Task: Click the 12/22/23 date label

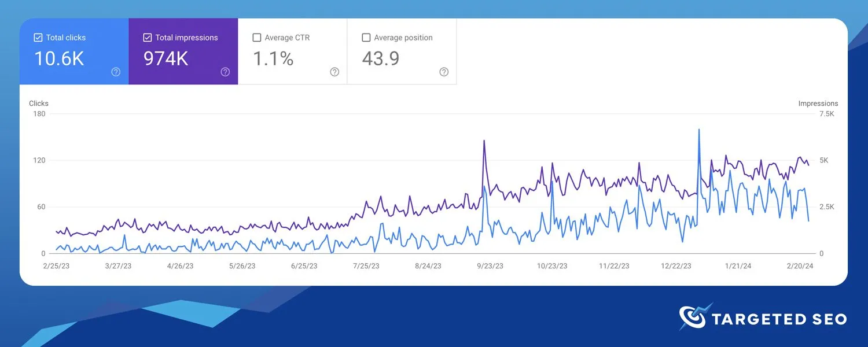Action: (676, 266)
